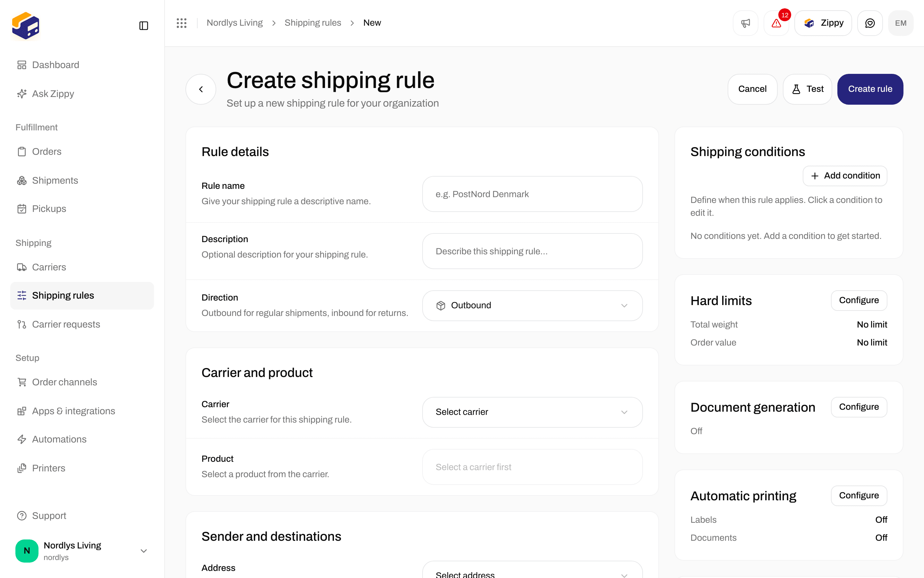Viewport: 924px width, 578px height.
Task: Navigate to Shipments
Action: coord(82,180)
